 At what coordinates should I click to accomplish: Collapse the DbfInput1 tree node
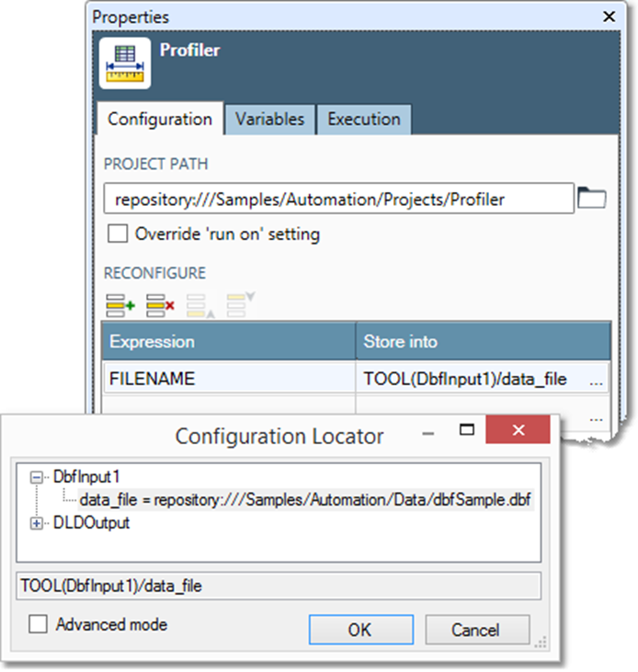[38, 477]
